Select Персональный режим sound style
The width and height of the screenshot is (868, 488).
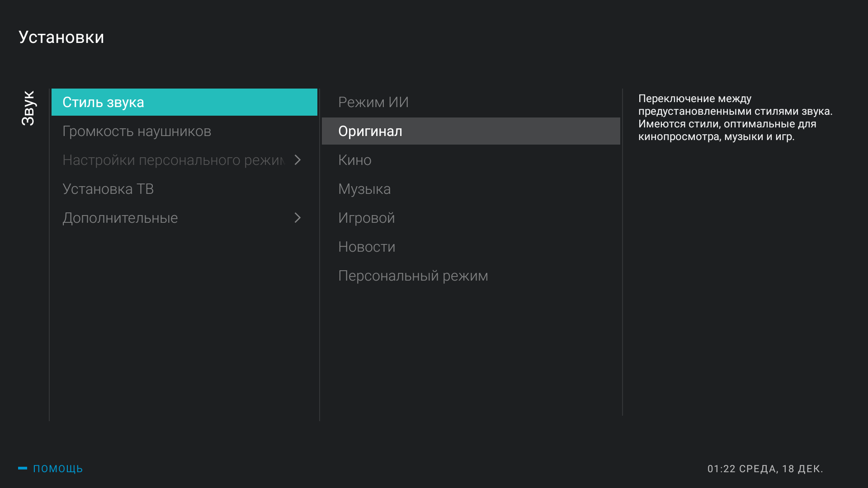pos(413,276)
